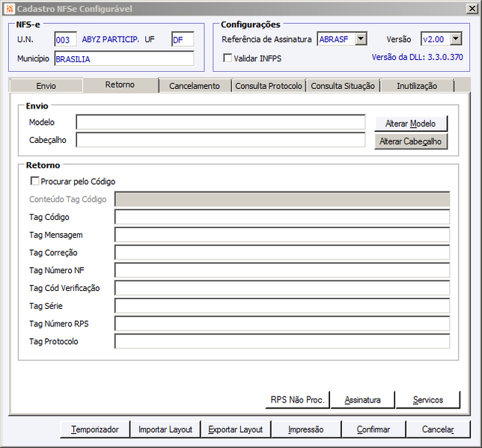
Task: Check Procurar pelo Código option
Action: coord(34,181)
